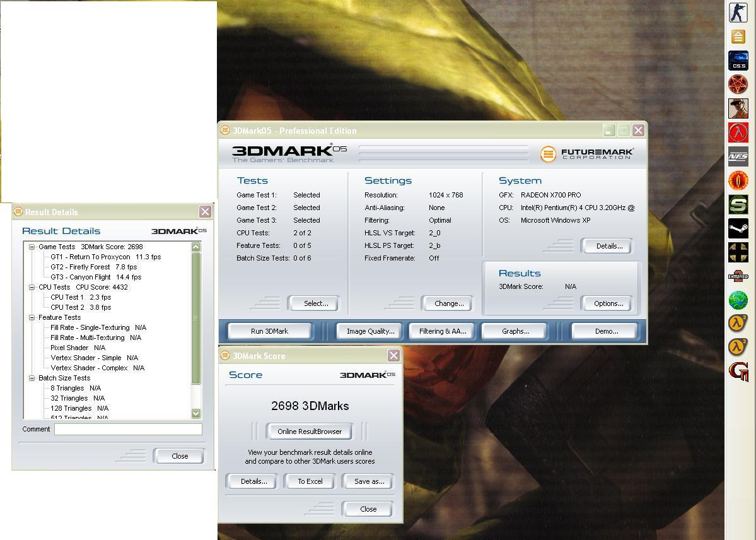
Task: Open the Online ResultBrowser
Action: coord(309,431)
